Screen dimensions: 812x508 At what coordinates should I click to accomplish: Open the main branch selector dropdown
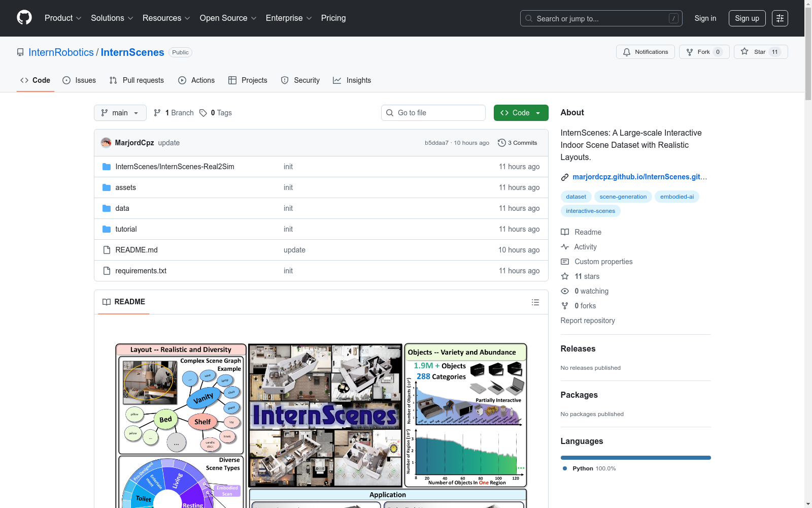coord(120,113)
